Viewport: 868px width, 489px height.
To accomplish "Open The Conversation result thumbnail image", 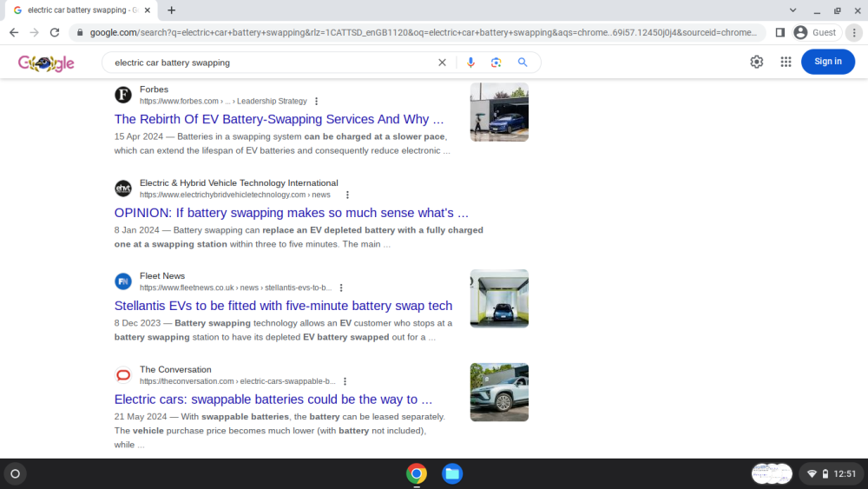I will (499, 392).
